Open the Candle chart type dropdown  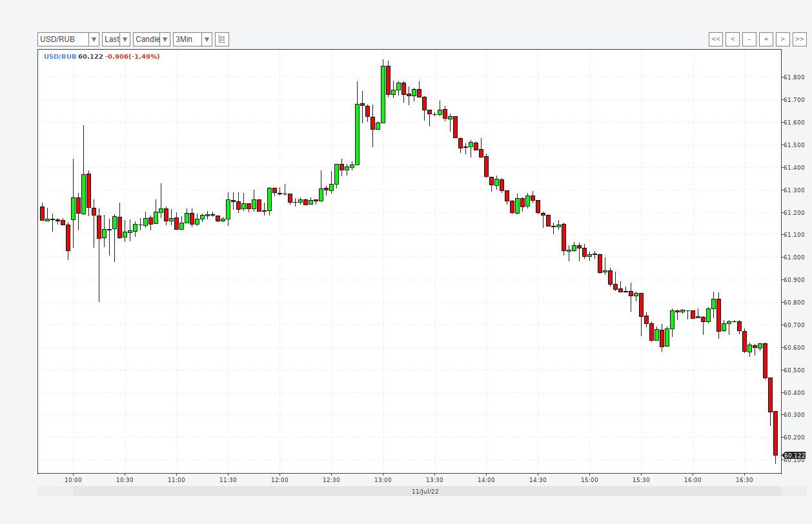tap(152, 39)
